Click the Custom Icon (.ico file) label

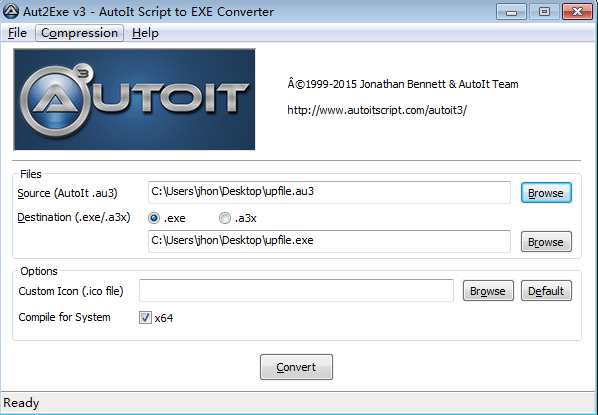point(71,291)
